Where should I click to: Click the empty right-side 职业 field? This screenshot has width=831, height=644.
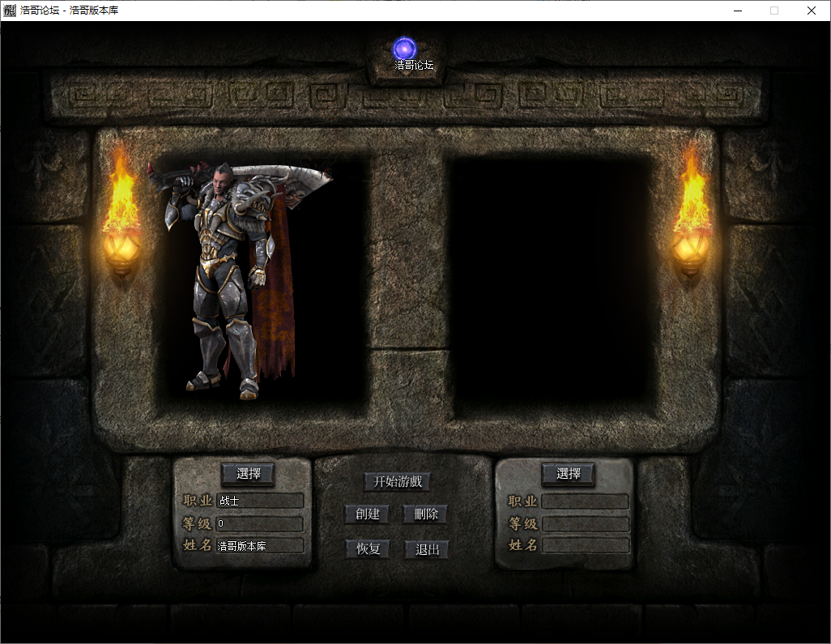point(585,501)
